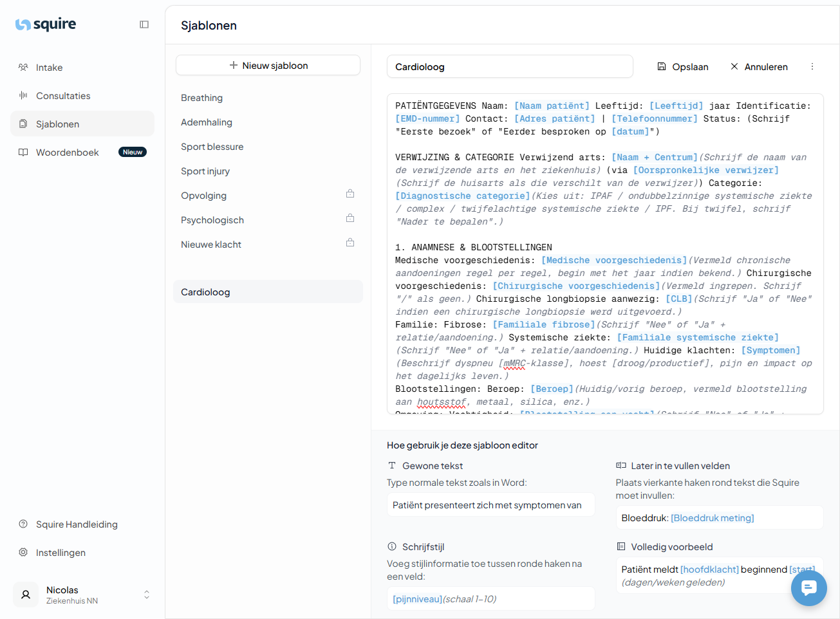
Task: Click the Volledig voorbeeld icon
Action: coord(621,546)
